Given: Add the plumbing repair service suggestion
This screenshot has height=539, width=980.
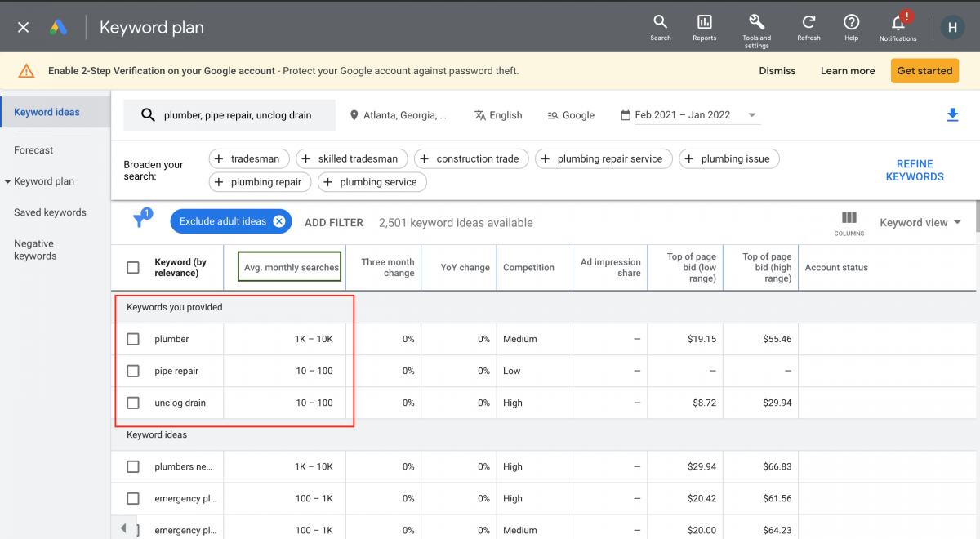Looking at the screenshot, I should coord(604,158).
